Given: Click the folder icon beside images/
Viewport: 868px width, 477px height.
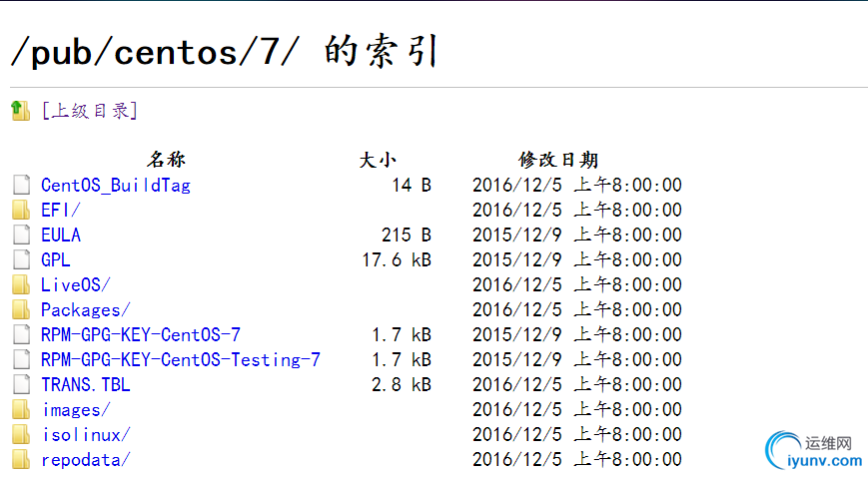Looking at the screenshot, I should (x=21, y=410).
